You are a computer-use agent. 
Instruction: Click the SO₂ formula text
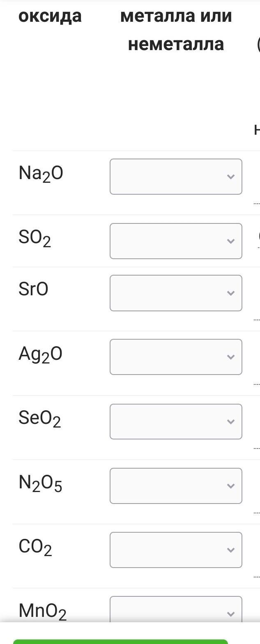pyautogui.click(x=35, y=238)
